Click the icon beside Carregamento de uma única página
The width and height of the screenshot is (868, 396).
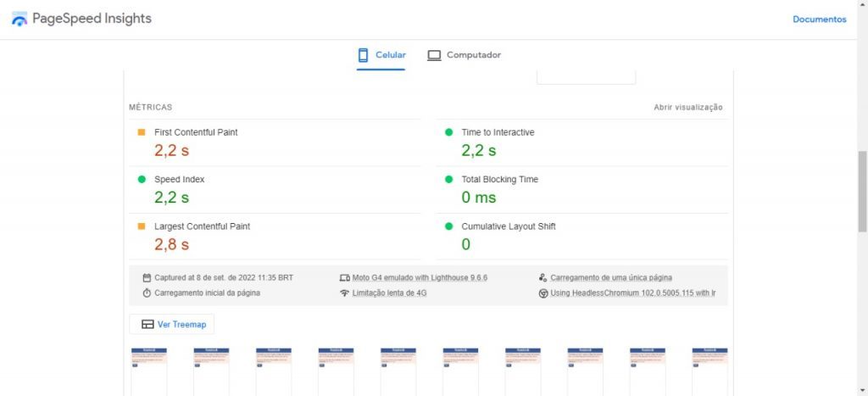coord(542,277)
